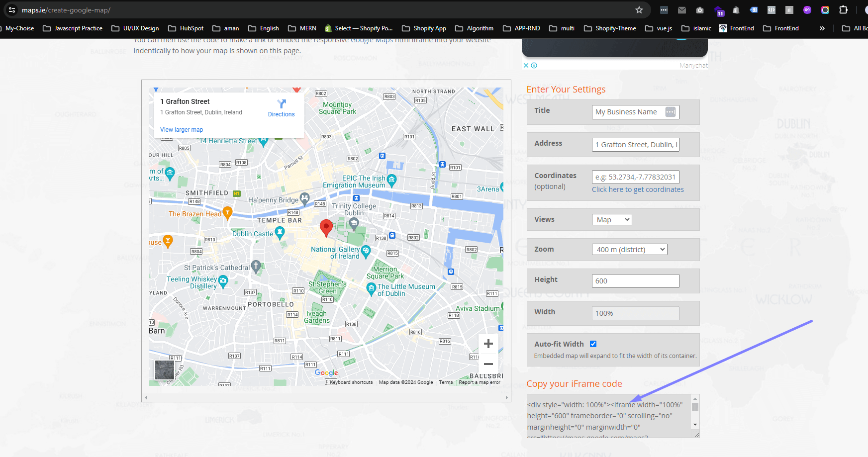Click the Dublin Castle marker icon
The height and width of the screenshot is (457, 868).
coord(280,232)
